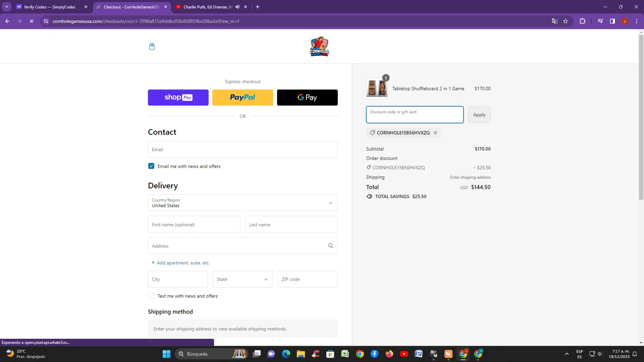View site information icon in address bar
The width and height of the screenshot is (644, 362).
tap(46, 21)
